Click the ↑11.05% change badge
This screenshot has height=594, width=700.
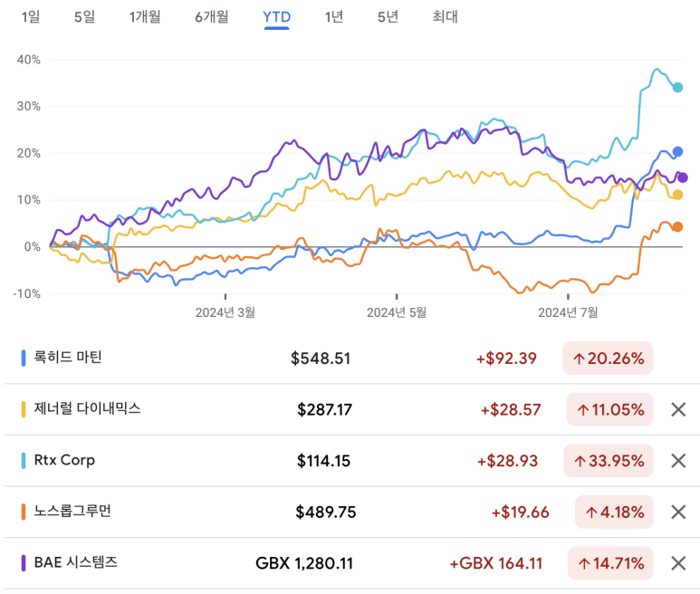[x=609, y=409]
